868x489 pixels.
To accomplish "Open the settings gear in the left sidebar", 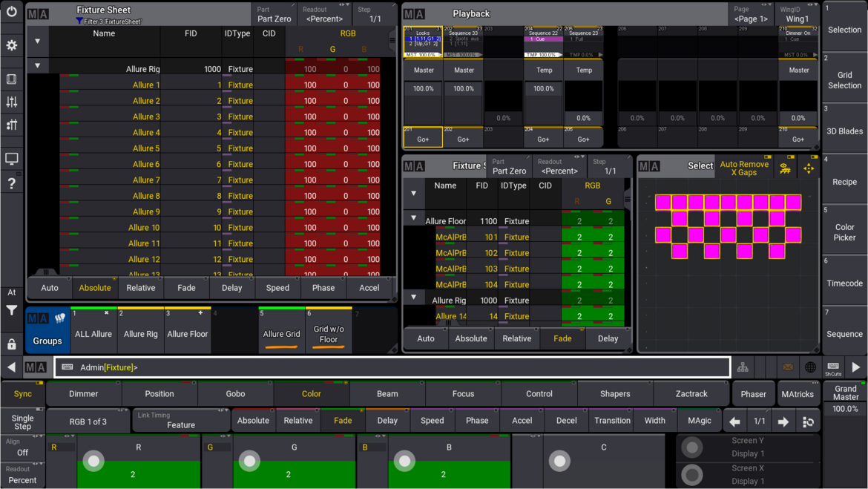I will click(11, 45).
